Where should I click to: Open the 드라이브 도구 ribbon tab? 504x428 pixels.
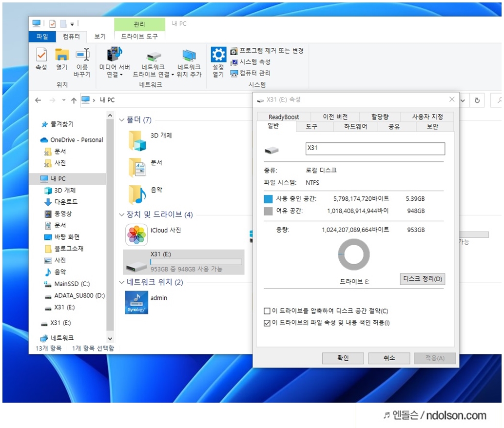[x=139, y=37]
